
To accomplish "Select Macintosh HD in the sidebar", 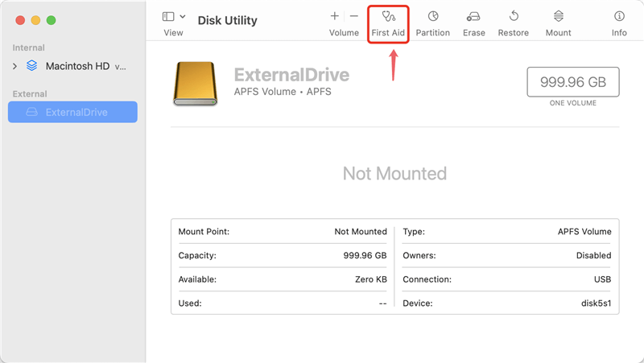I will point(77,66).
